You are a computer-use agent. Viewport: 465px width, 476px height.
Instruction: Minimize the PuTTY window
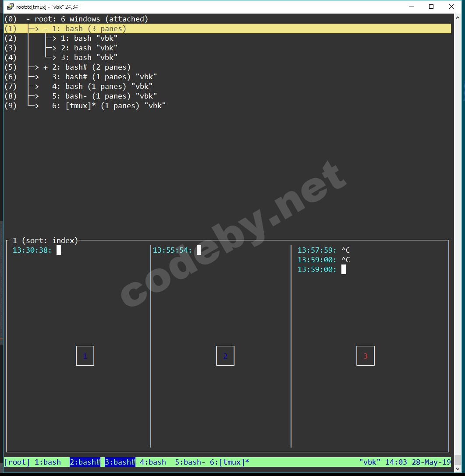point(412,7)
